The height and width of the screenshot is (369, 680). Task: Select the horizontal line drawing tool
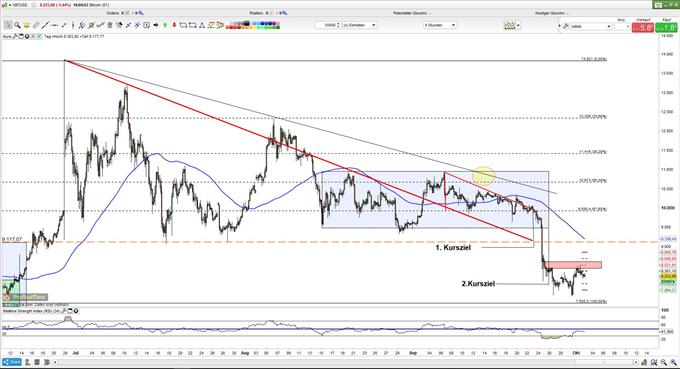point(54,25)
